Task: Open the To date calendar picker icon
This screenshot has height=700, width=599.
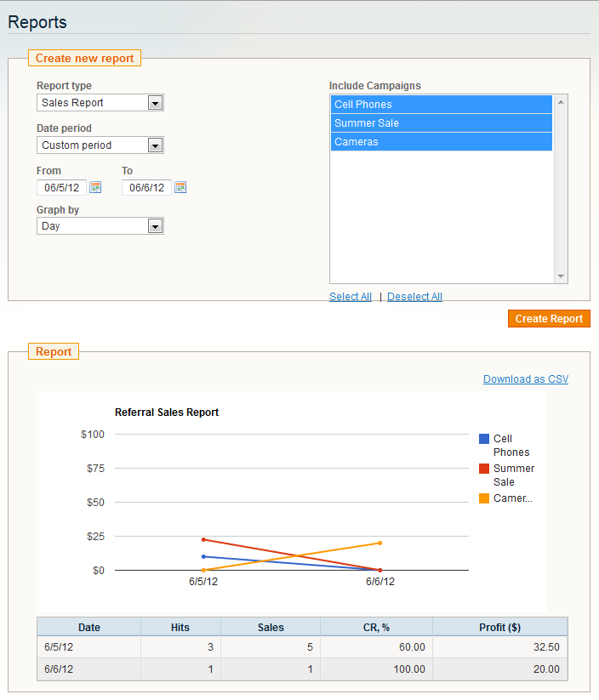Action: [180, 187]
